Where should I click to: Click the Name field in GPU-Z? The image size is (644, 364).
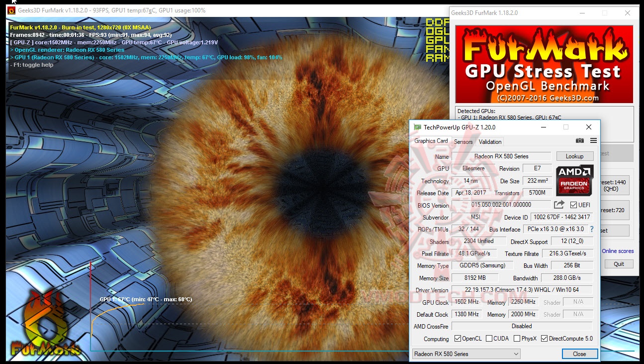tap(501, 156)
